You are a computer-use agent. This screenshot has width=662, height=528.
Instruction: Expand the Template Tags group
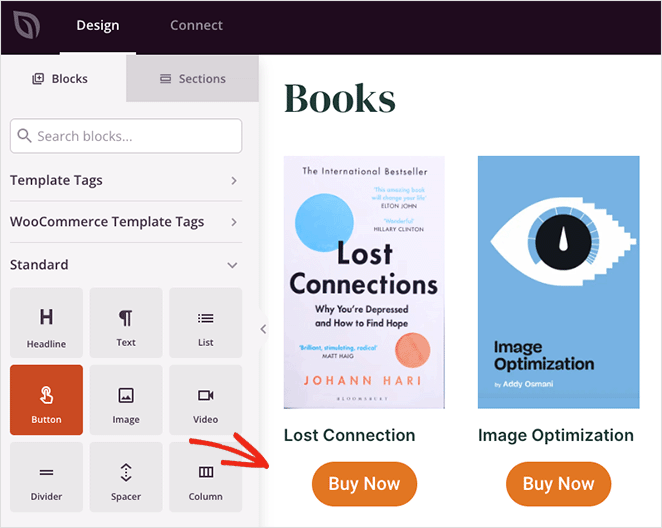click(126, 181)
